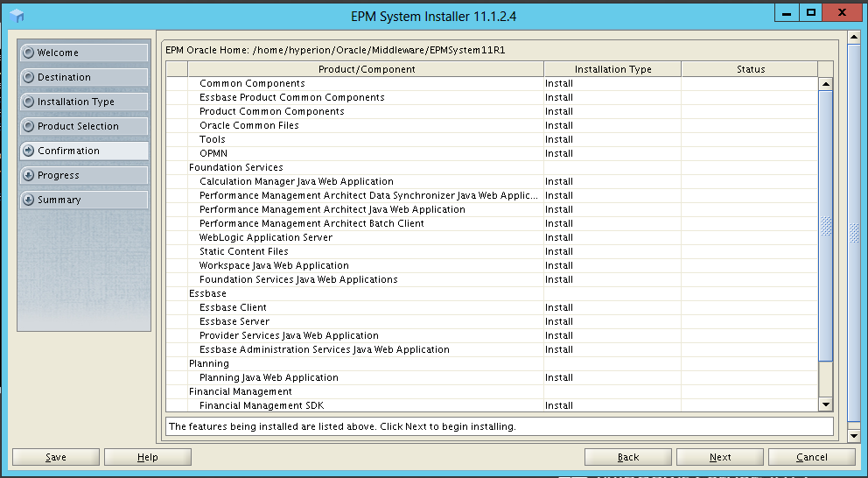
Task: Select the Common Components row
Action: coord(492,84)
